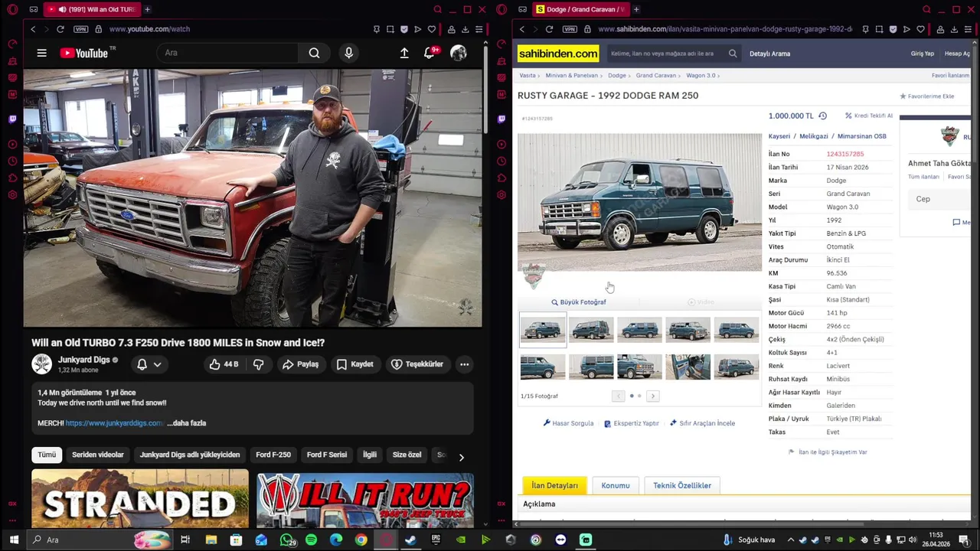Open Steam from the taskbar
Screen dimensions: 980x551
point(410,540)
